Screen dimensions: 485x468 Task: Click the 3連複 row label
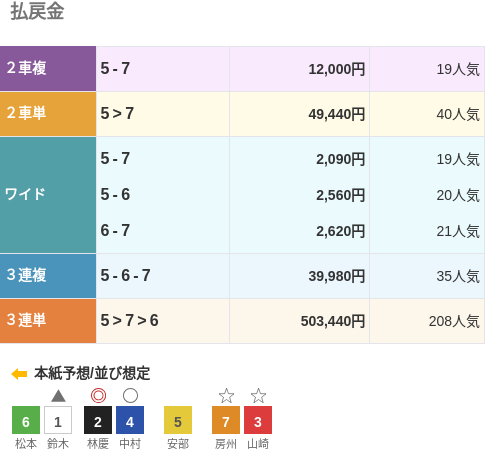tap(48, 276)
